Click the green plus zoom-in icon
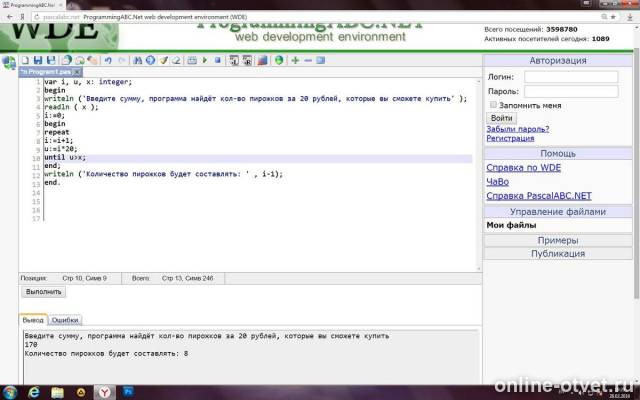Screen dimensions: 640x400 coord(294,60)
